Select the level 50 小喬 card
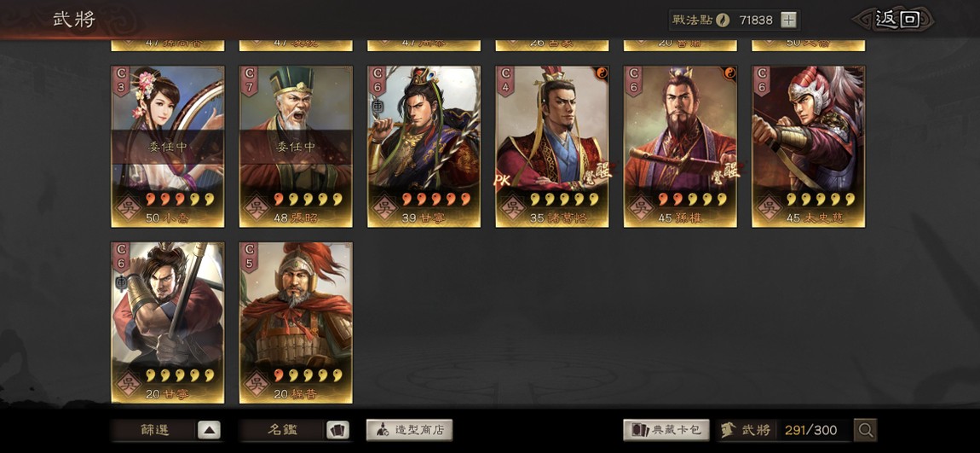This screenshot has height=453, width=980. tap(168, 147)
